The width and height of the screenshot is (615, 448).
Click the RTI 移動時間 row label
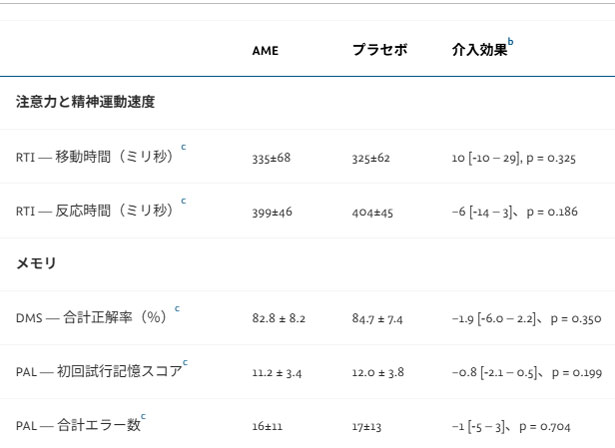tap(95, 157)
